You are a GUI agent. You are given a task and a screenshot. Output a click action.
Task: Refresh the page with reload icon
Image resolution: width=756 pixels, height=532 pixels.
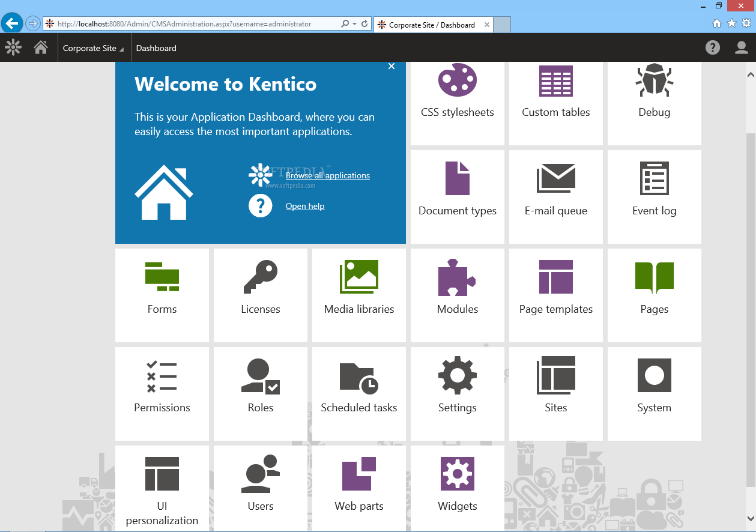(x=364, y=23)
